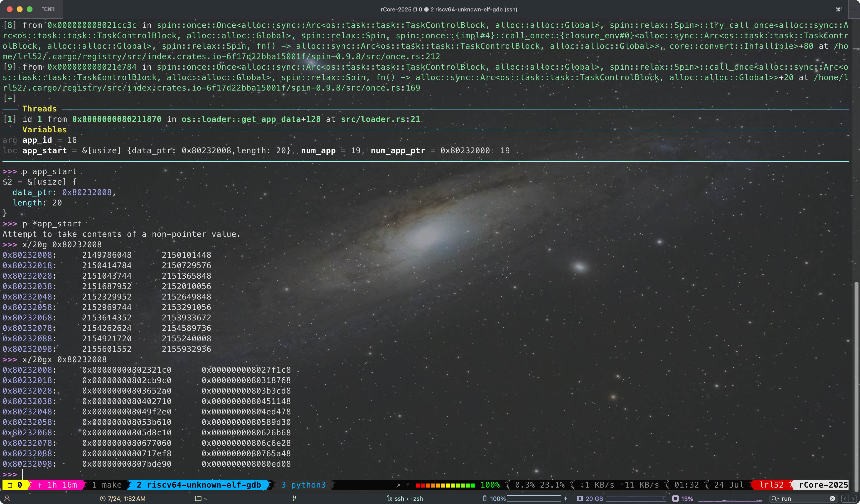
Task: Click the 'x/20g 0x80232008' command
Action: point(62,245)
